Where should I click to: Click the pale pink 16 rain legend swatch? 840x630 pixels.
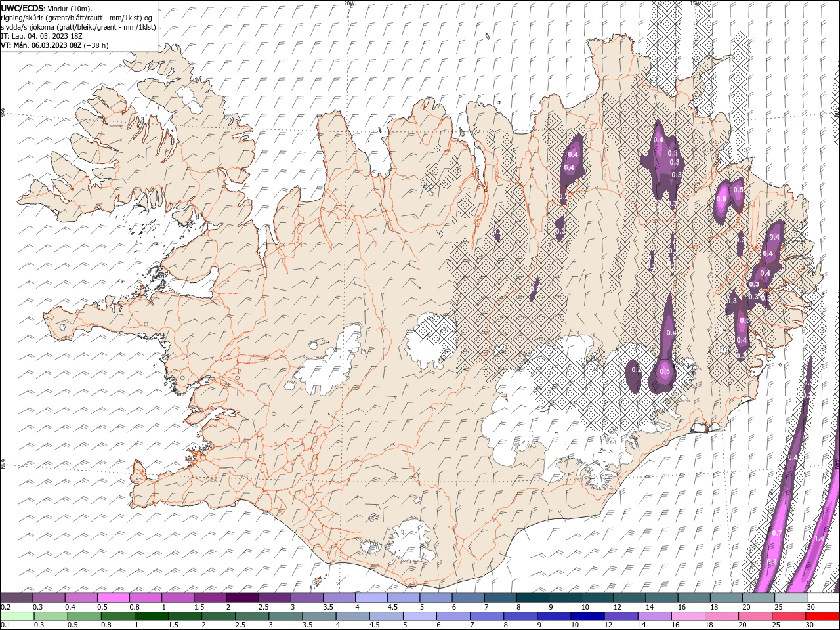(x=688, y=616)
